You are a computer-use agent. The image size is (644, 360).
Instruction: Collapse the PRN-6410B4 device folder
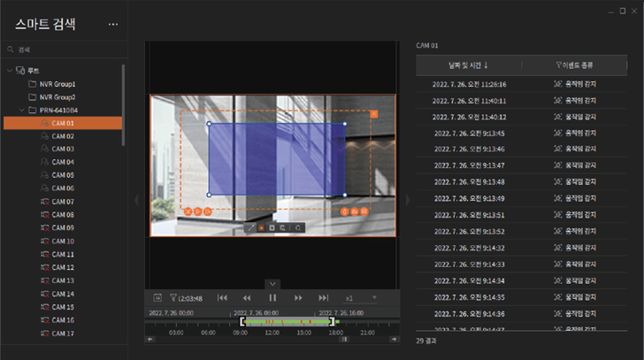[x=21, y=110]
